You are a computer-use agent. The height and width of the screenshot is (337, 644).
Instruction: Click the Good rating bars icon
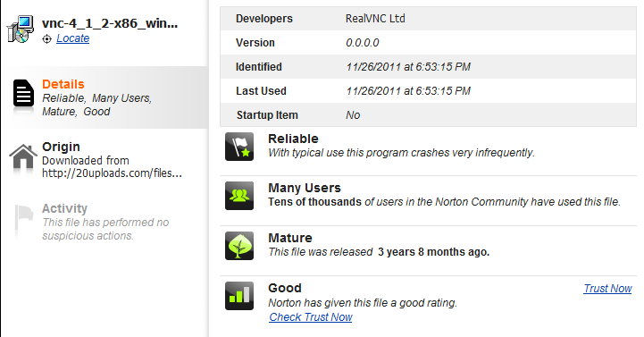[x=239, y=296]
